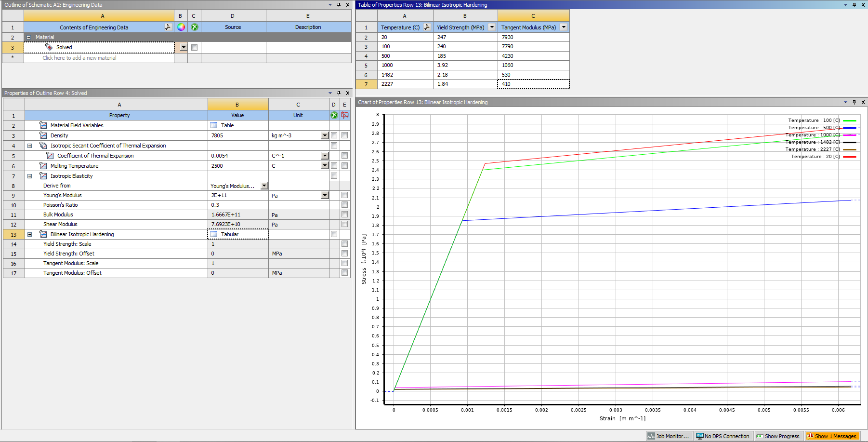Collapse the Bilinear Isotropic Hardening group
The height and width of the screenshot is (442, 868).
29,234
